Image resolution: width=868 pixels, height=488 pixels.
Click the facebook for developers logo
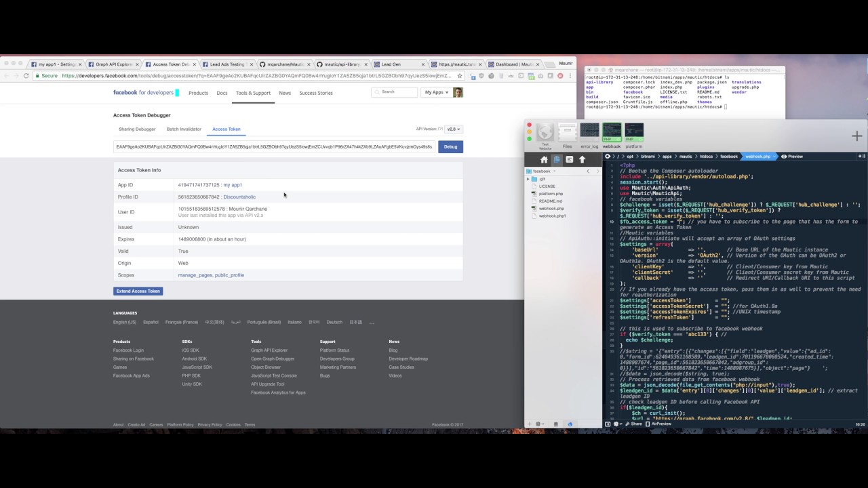coord(143,92)
